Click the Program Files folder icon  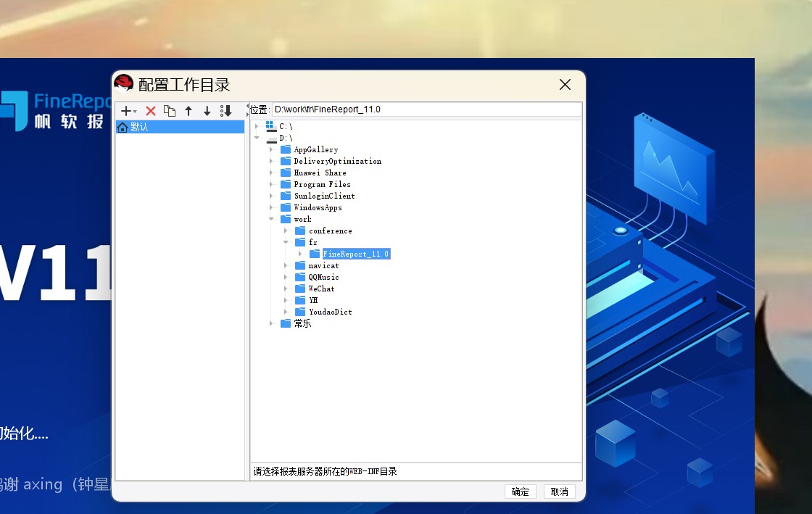click(286, 184)
